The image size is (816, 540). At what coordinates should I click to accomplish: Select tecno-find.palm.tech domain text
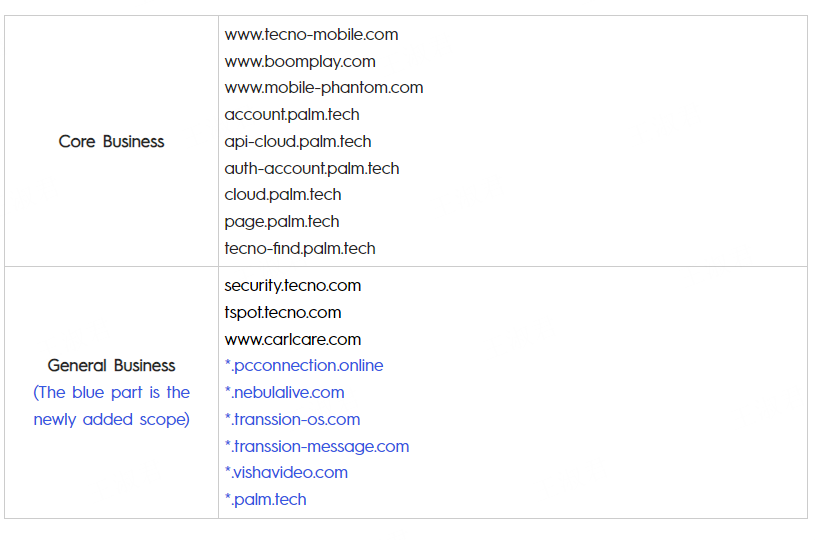300,248
